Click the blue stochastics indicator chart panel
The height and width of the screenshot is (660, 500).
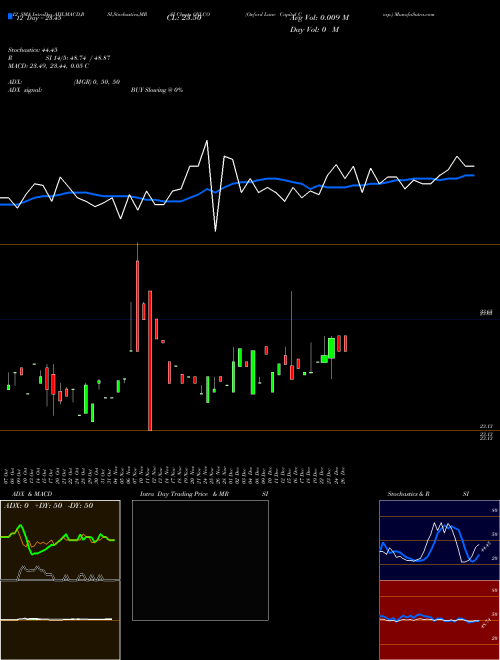pos(439,540)
